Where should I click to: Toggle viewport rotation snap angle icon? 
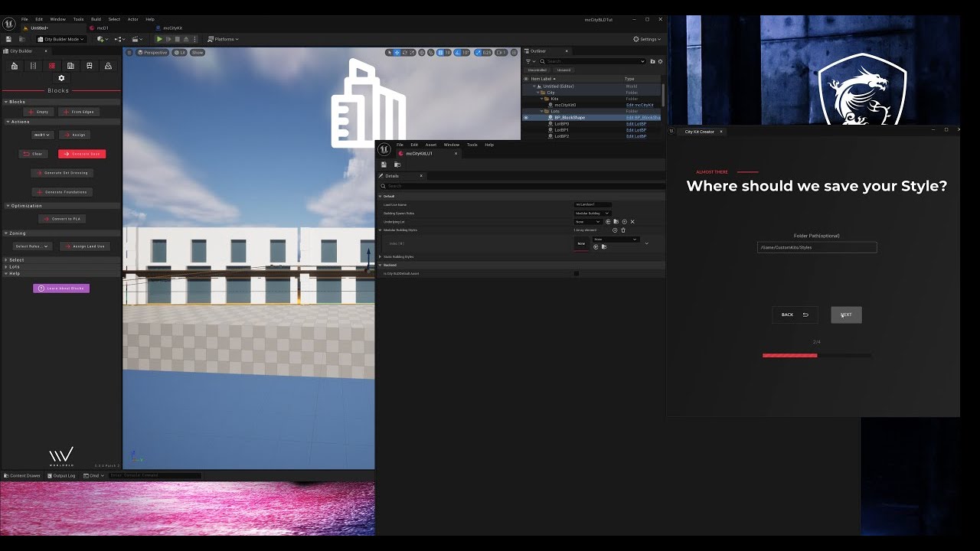click(459, 53)
